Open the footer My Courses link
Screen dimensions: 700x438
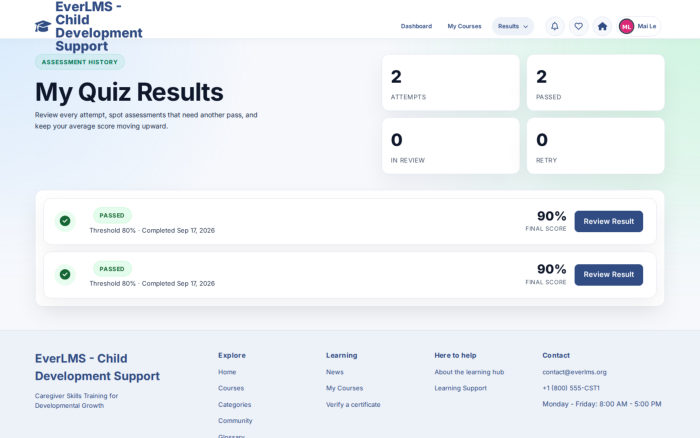[x=344, y=388]
